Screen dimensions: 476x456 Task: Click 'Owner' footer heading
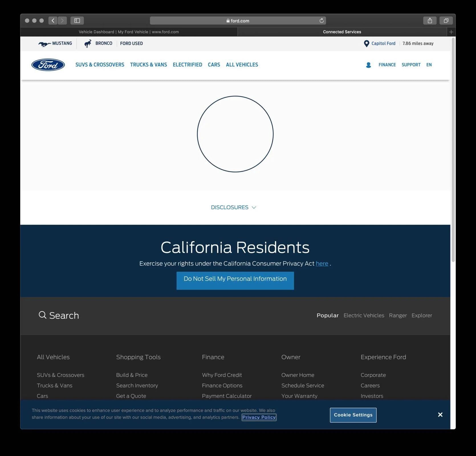click(x=291, y=357)
